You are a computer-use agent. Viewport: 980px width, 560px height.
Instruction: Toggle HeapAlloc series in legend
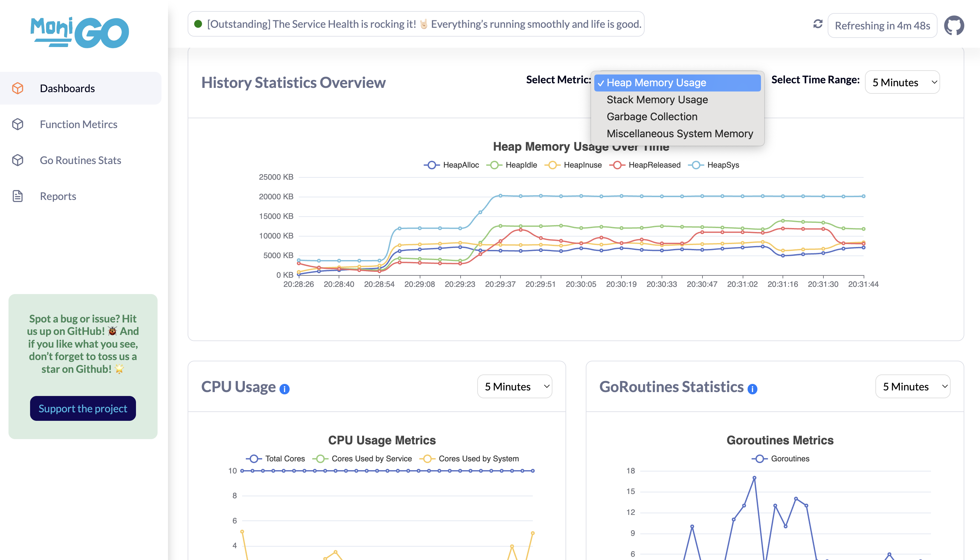pos(452,165)
